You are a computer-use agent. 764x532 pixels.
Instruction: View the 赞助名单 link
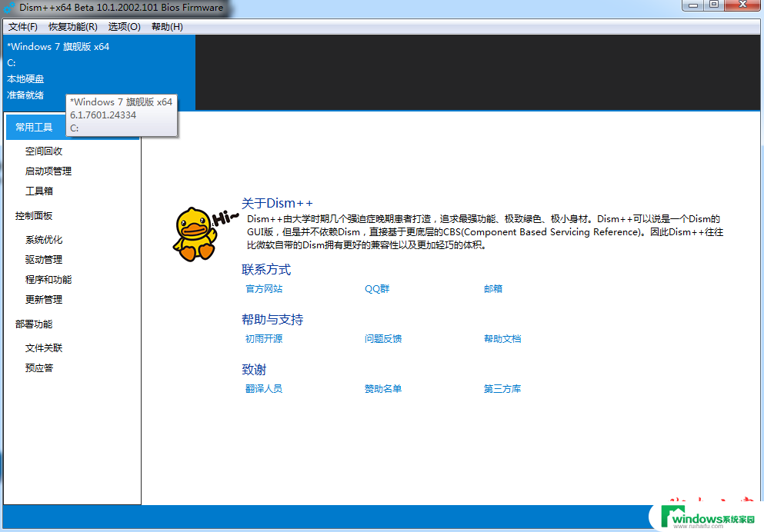pos(383,389)
